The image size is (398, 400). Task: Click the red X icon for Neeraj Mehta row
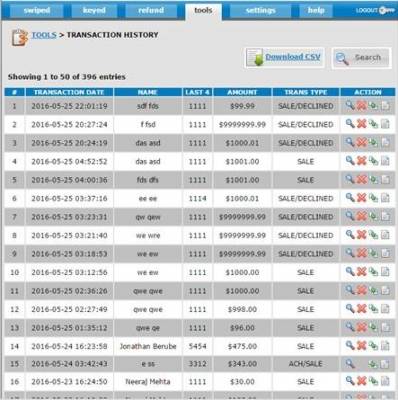(x=362, y=381)
